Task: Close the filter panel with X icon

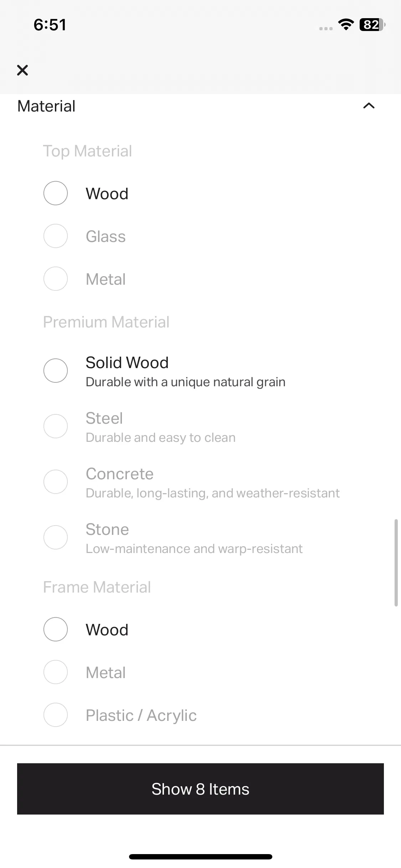Action: [22, 70]
